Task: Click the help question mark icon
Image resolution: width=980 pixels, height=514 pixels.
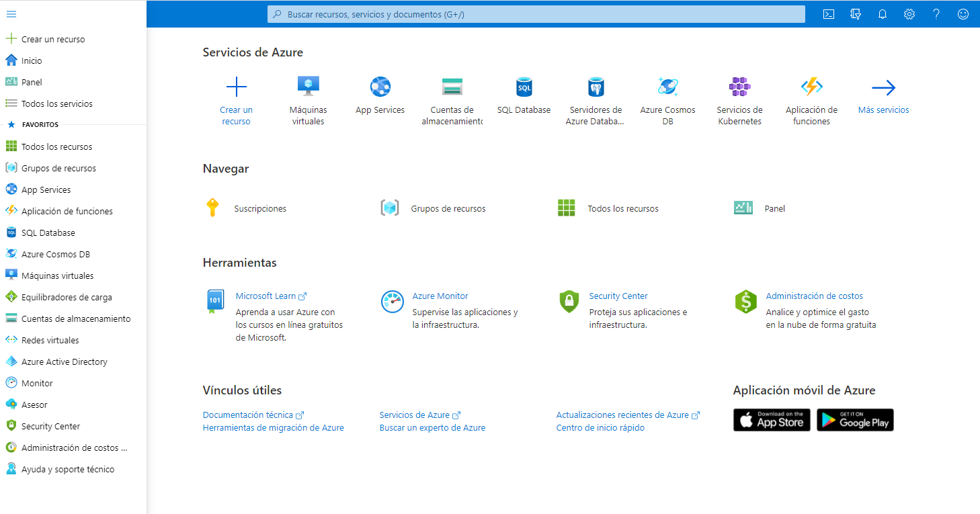Action: pos(936,14)
